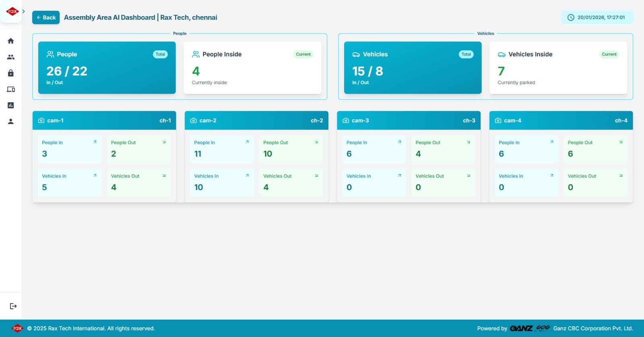Click the cam-2 Vehicles In tile
Image resolution: width=644 pixels, height=337 pixels.
point(222,182)
